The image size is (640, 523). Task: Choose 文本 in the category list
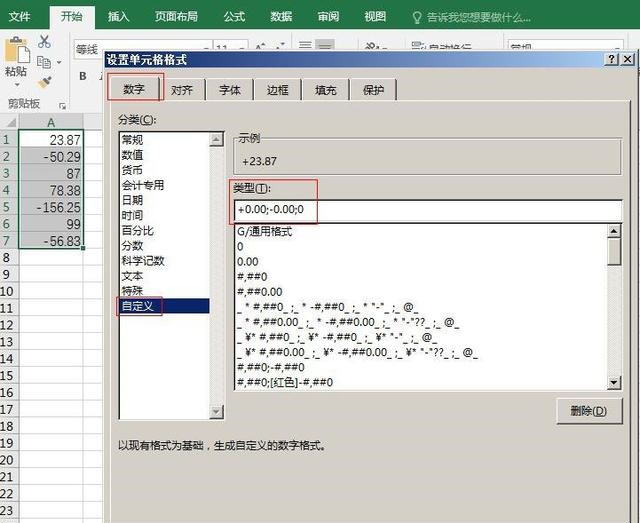164,276
